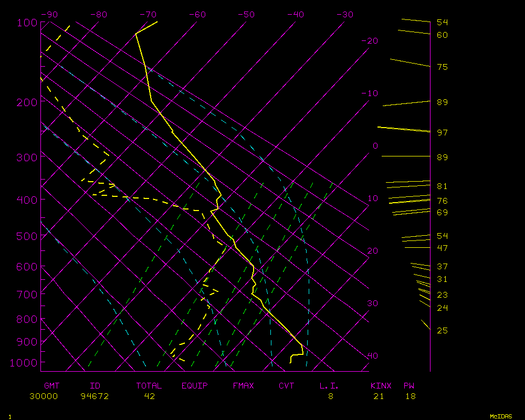
Task: Select the PW header label
Action: pos(409,386)
